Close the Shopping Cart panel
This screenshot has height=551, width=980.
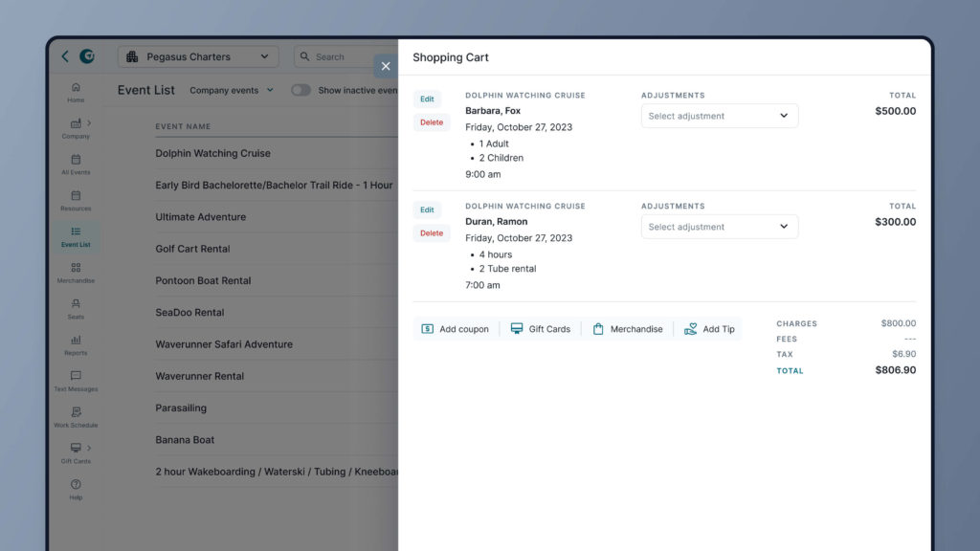386,66
